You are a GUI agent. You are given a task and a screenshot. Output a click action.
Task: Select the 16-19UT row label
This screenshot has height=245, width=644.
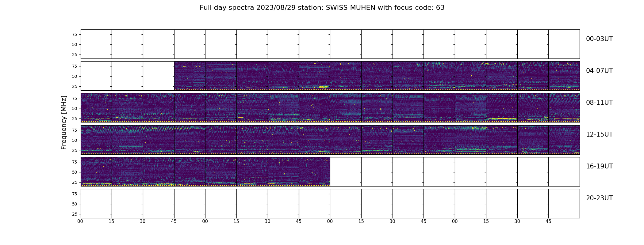pyautogui.click(x=599, y=166)
